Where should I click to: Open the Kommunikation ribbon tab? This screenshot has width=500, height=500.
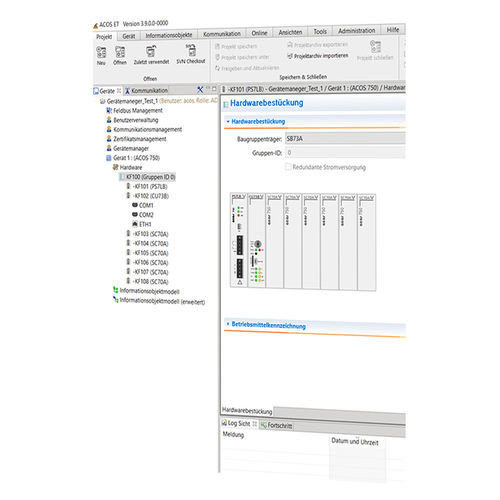coord(222,34)
